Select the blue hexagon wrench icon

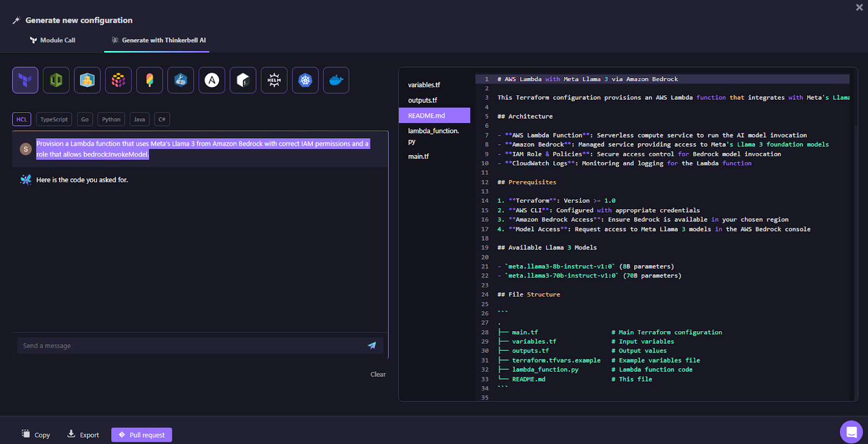[x=181, y=80]
